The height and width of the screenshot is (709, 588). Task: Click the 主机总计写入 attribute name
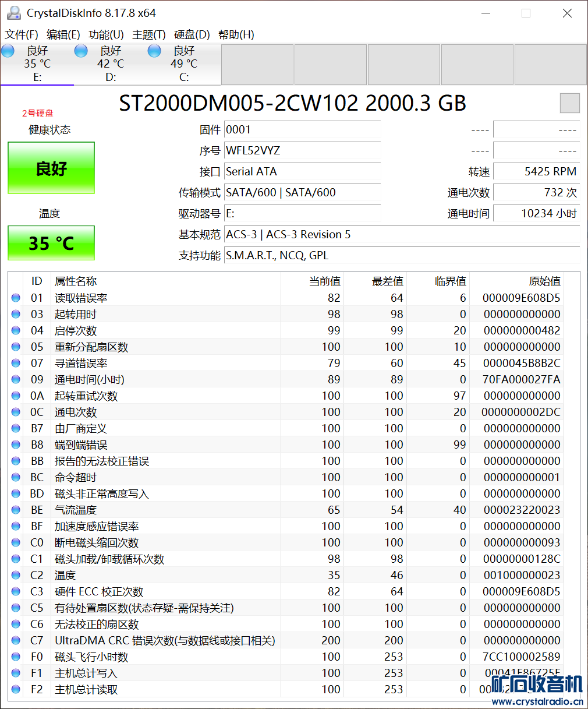(x=86, y=673)
